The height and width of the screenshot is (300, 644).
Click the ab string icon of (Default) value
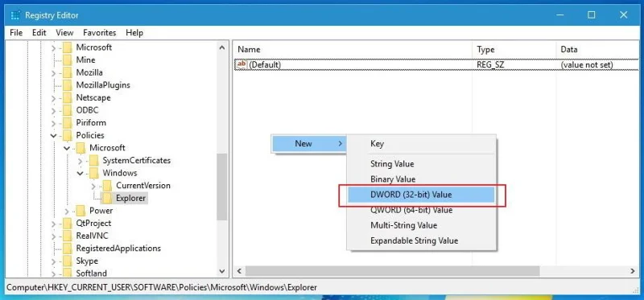(x=242, y=64)
